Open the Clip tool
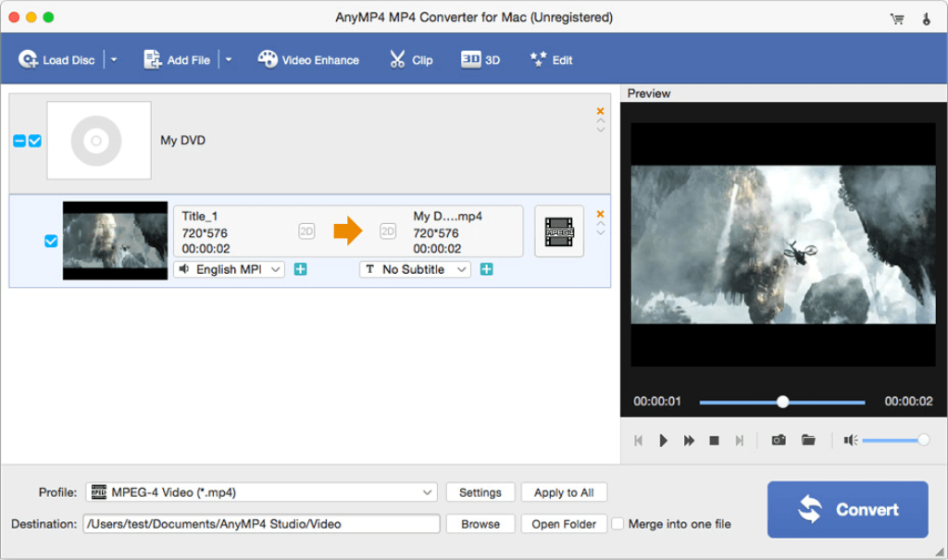The width and height of the screenshot is (948, 560). pyautogui.click(x=411, y=60)
